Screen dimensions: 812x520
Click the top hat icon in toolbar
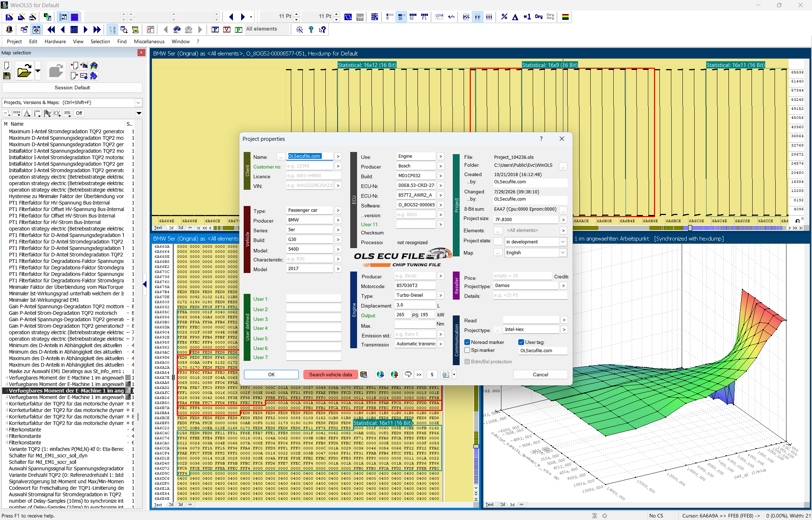point(10,30)
